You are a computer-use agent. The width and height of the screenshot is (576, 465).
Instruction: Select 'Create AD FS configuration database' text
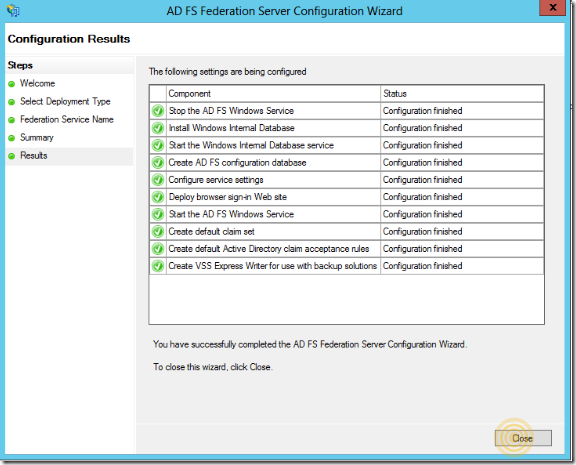(x=237, y=163)
